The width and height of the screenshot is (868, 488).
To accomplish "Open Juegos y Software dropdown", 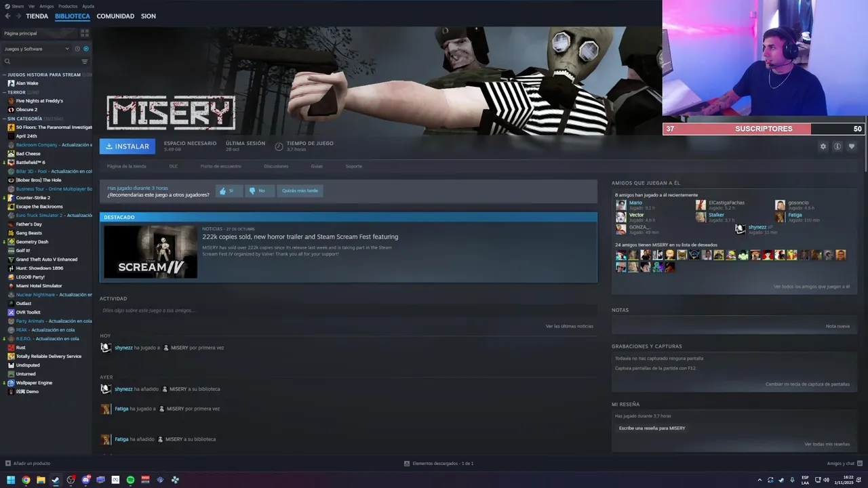I will (37, 49).
